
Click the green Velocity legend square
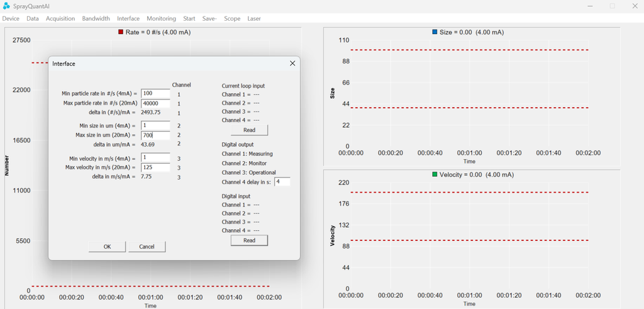tap(435, 174)
